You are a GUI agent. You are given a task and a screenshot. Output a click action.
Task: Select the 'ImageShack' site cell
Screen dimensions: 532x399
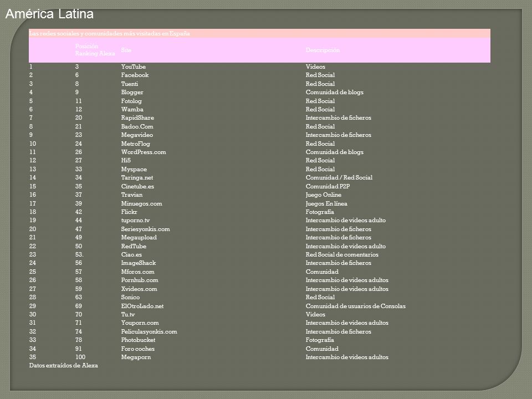pos(139,263)
